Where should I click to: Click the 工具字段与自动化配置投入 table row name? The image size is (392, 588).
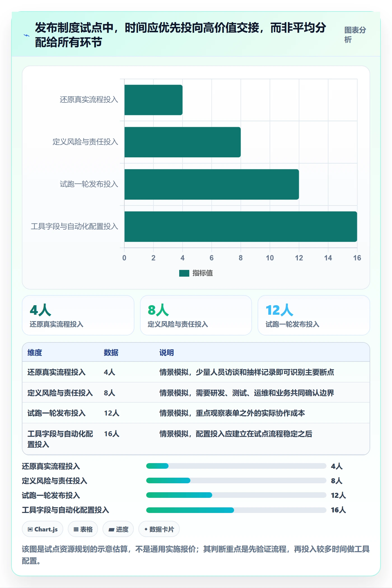60,439
